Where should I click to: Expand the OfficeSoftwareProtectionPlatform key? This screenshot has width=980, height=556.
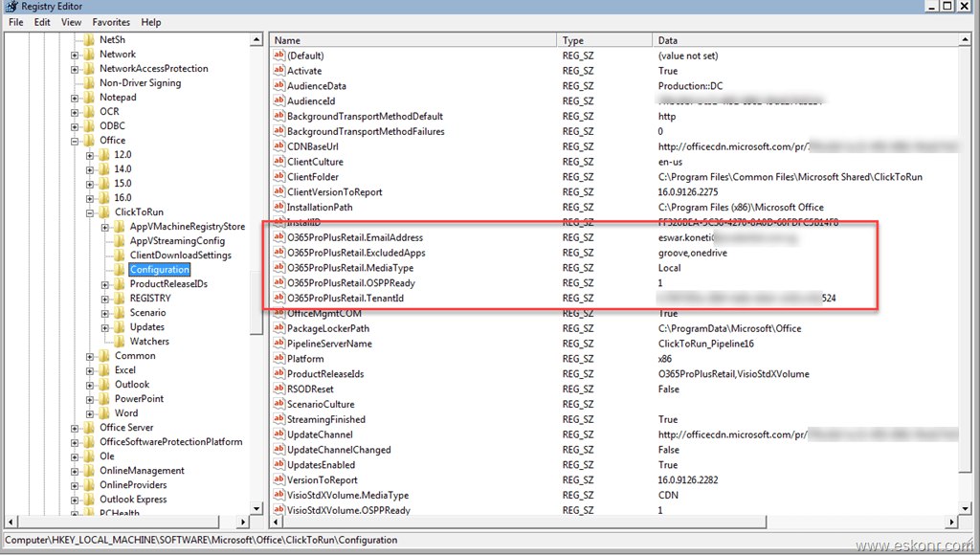coord(75,443)
